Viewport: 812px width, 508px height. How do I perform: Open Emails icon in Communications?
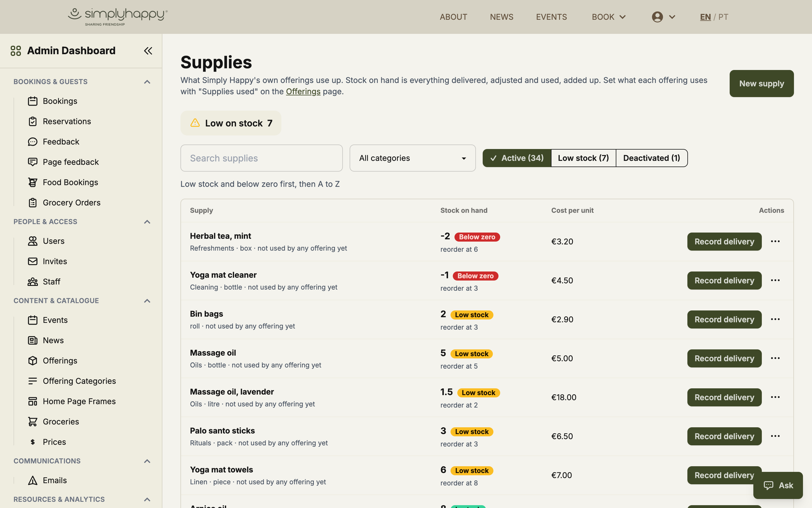pos(32,480)
